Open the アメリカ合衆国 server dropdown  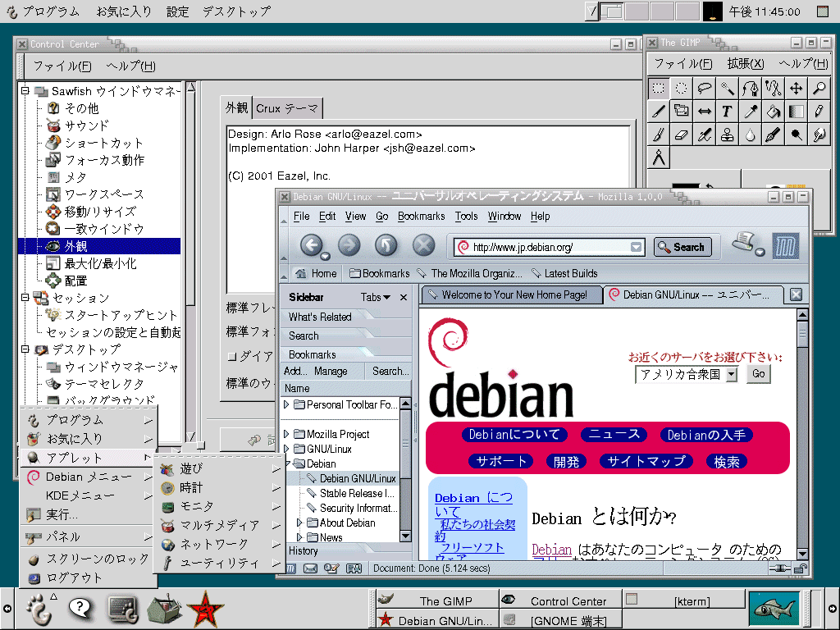[732, 374]
